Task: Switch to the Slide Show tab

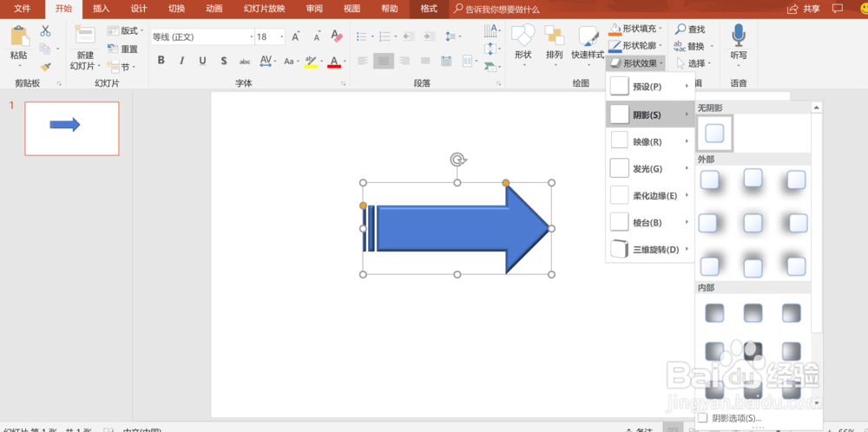Action: coord(265,9)
